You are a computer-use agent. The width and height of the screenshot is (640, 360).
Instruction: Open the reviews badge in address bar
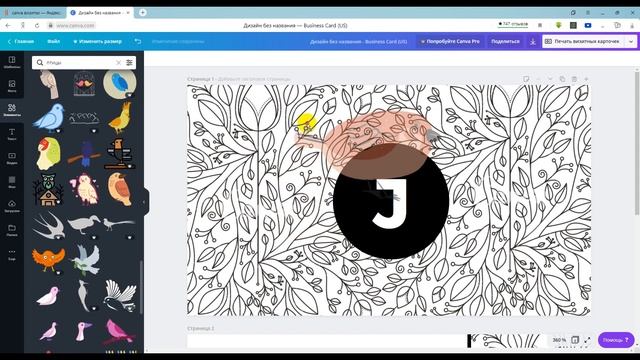point(513,24)
